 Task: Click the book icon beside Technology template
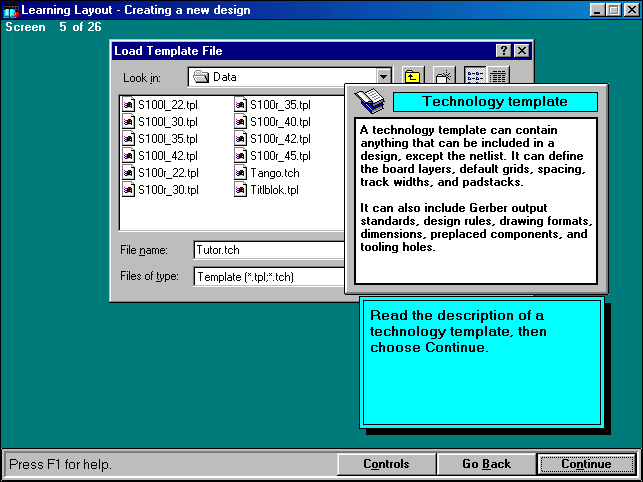pos(370,100)
